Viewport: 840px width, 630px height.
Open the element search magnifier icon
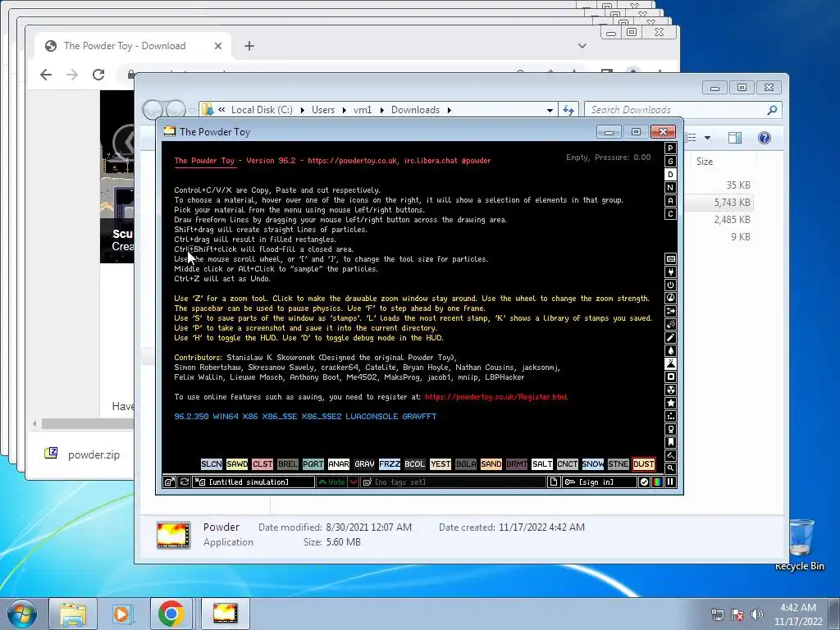pos(670,468)
